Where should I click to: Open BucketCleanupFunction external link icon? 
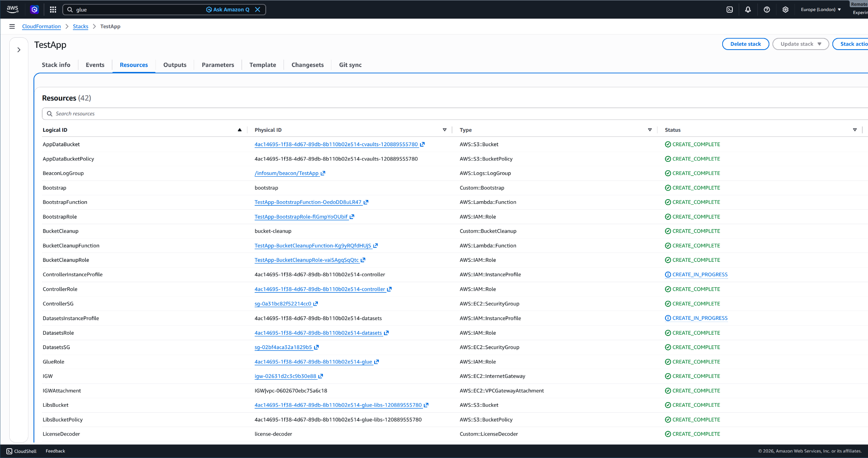click(x=376, y=246)
